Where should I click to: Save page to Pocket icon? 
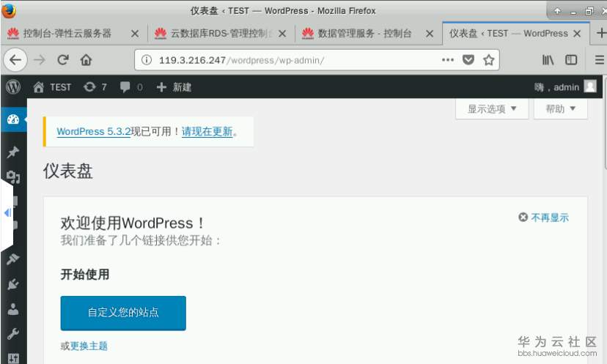pyautogui.click(x=468, y=59)
